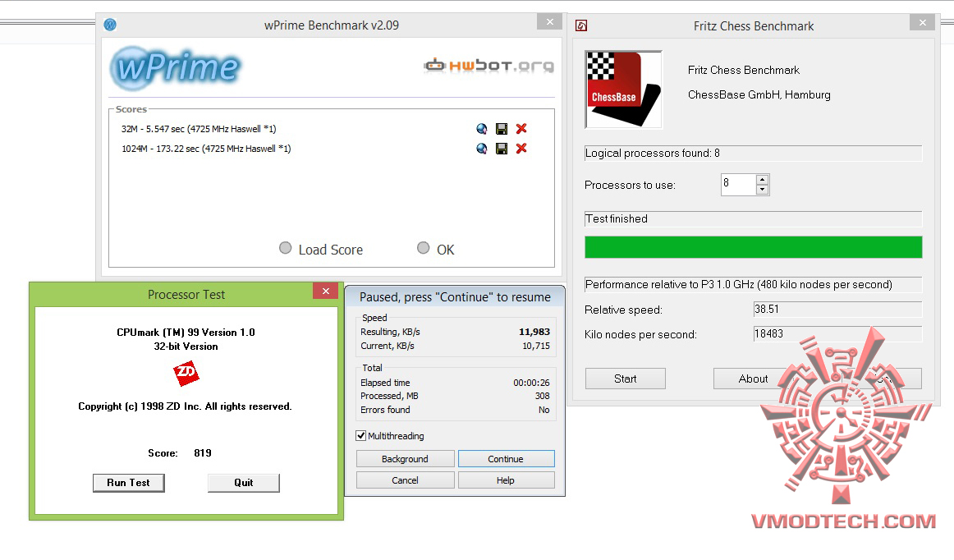Submit the 1024M score online via globe icon
This screenshot has height=560, width=954.
(482, 149)
